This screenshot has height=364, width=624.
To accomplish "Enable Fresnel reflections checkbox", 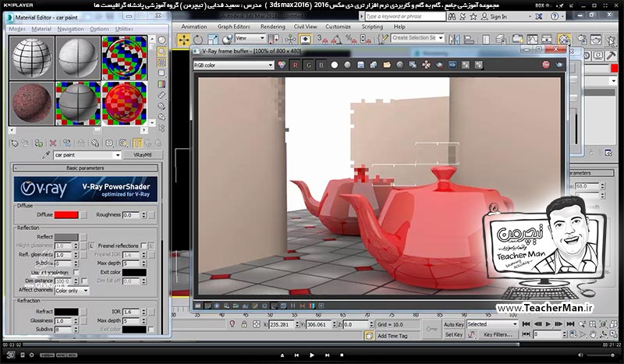I will click(x=144, y=246).
